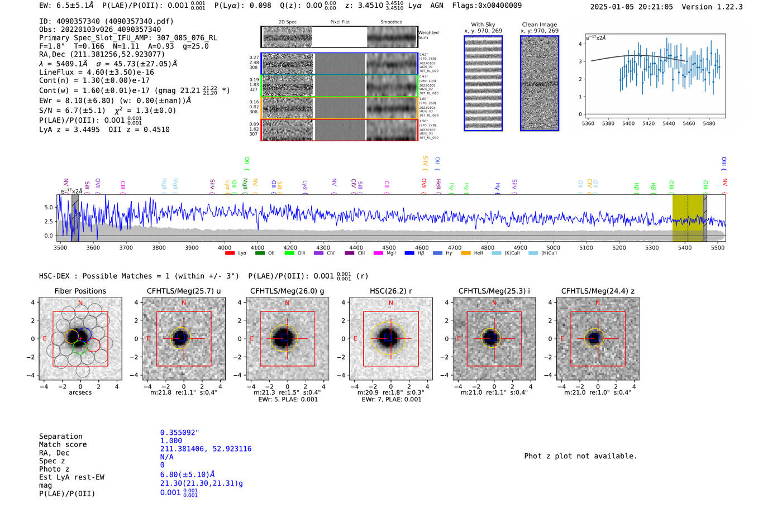Screen dimensions: 782x532
Task: Click the lime OIII legend swatch
Action: point(289,253)
